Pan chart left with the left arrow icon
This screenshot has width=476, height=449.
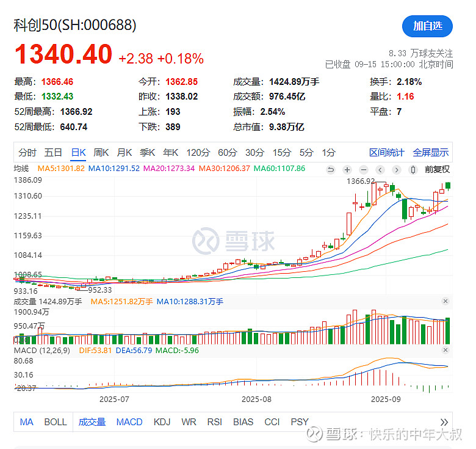click(x=380, y=169)
